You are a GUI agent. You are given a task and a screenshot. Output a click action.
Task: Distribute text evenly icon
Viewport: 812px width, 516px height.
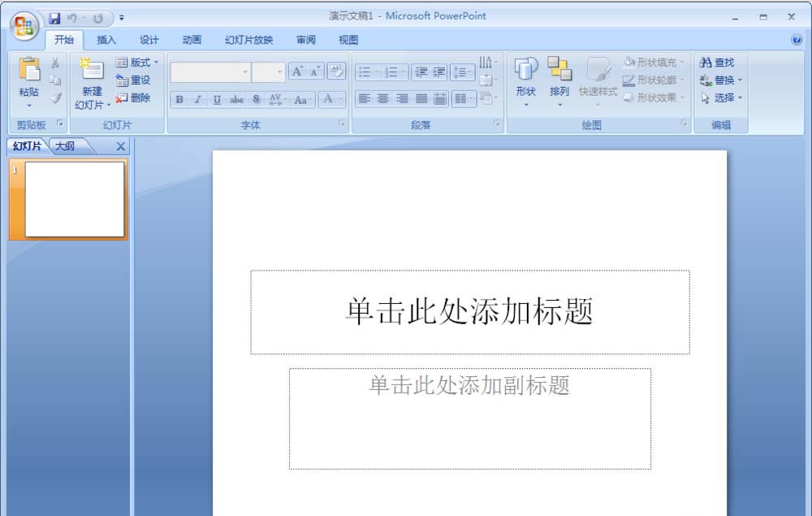[x=440, y=98]
